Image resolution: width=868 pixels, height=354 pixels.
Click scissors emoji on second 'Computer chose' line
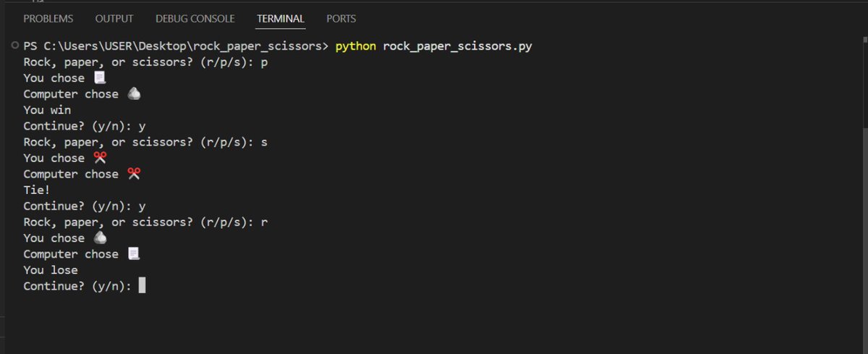click(x=133, y=174)
